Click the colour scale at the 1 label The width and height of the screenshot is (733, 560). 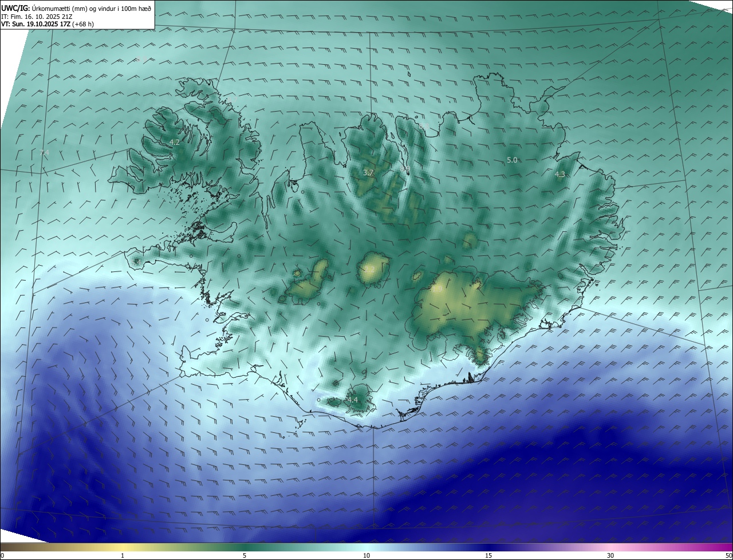tap(123, 555)
